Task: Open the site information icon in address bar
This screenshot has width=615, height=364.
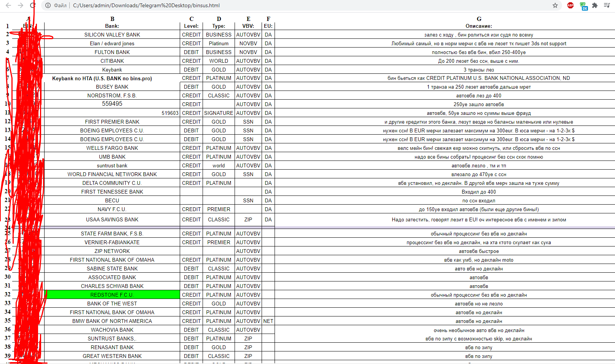Action: pyautogui.click(x=48, y=5)
